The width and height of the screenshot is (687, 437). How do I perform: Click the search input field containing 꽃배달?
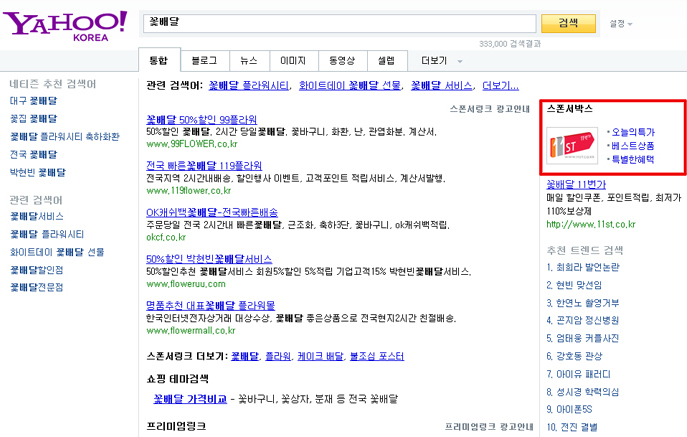coord(340,23)
